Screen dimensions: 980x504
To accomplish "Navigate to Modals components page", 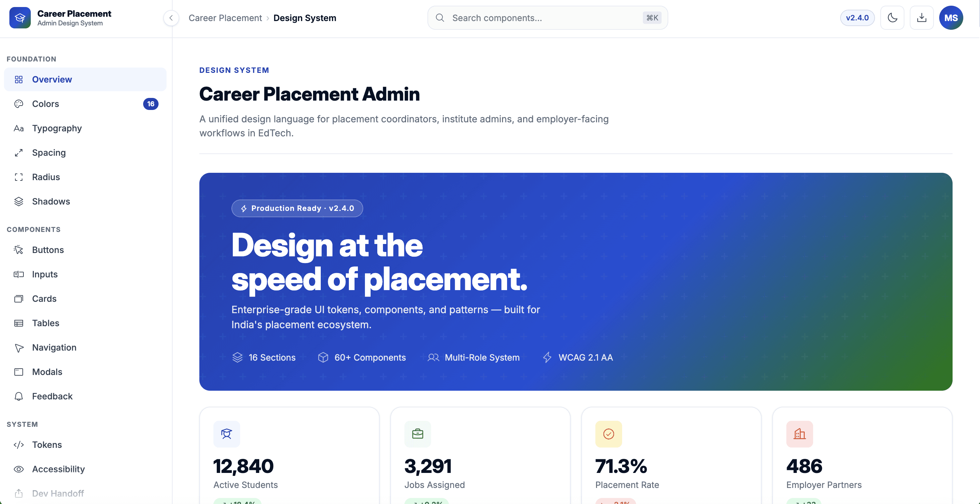I will pyautogui.click(x=85, y=372).
